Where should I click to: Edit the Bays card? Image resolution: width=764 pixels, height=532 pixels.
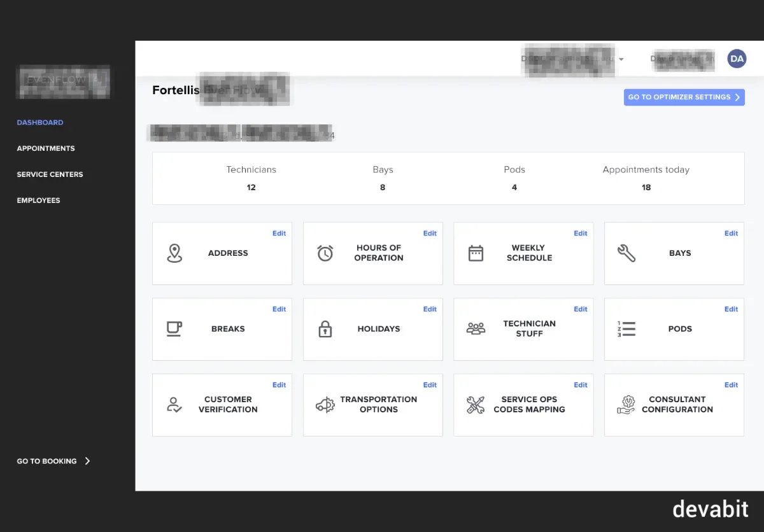click(x=731, y=234)
